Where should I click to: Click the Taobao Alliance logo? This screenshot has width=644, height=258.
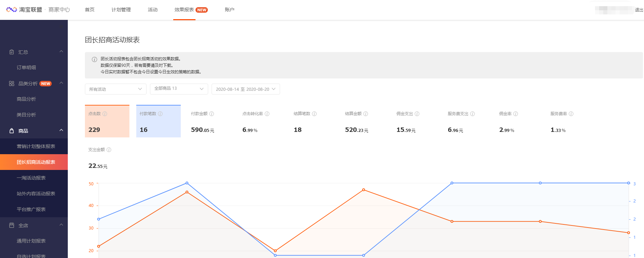(x=24, y=10)
